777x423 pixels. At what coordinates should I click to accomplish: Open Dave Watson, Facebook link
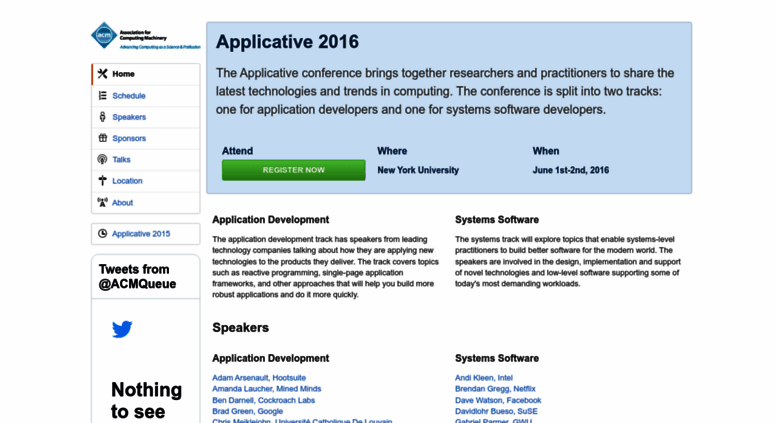[x=498, y=400]
